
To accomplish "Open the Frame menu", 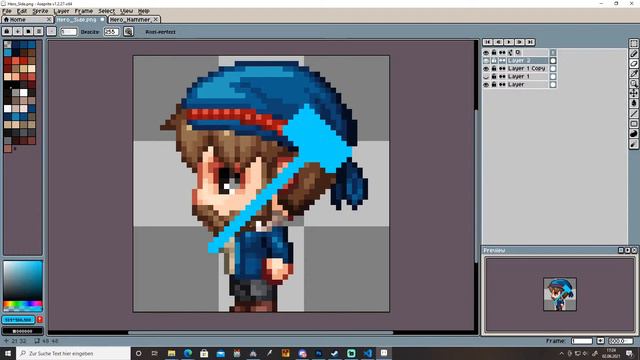I will click(x=84, y=11).
